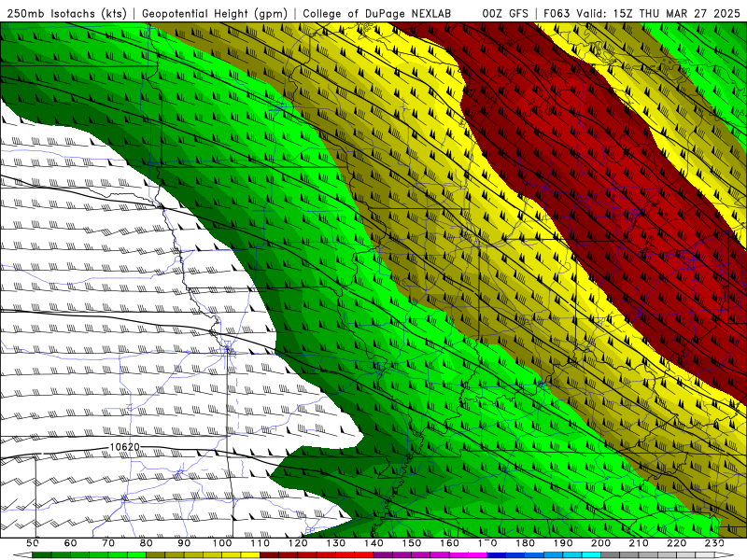Screen dimensions: 747x560
Task: Click the 110 tick label on colorbar
Action: [x=260, y=543]
